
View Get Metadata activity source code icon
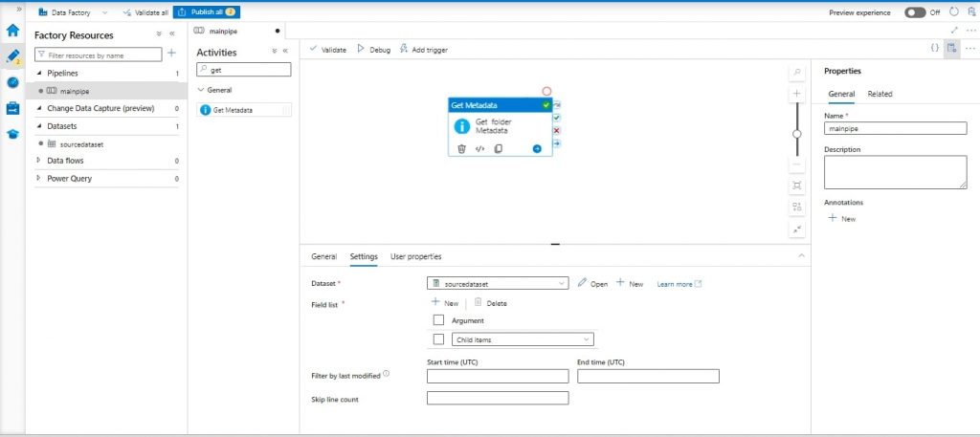pos(479,148)
